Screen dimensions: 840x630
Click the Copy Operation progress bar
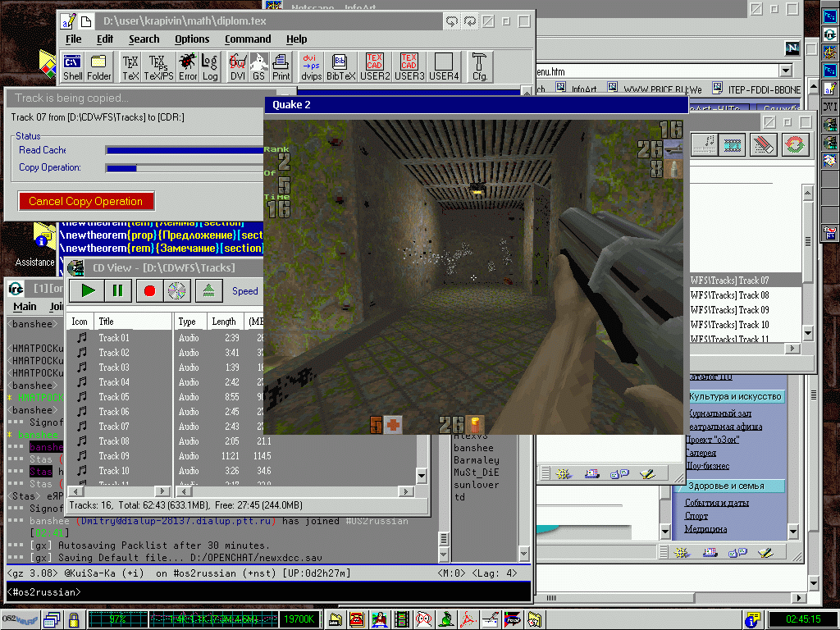pyautogui.click(x=185, y=168)
